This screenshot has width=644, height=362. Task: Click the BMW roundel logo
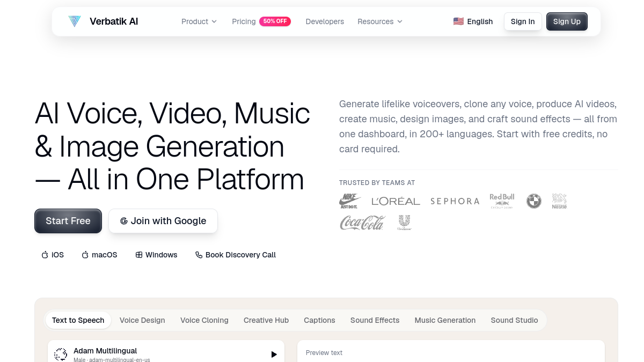click(x=533, y=201)
